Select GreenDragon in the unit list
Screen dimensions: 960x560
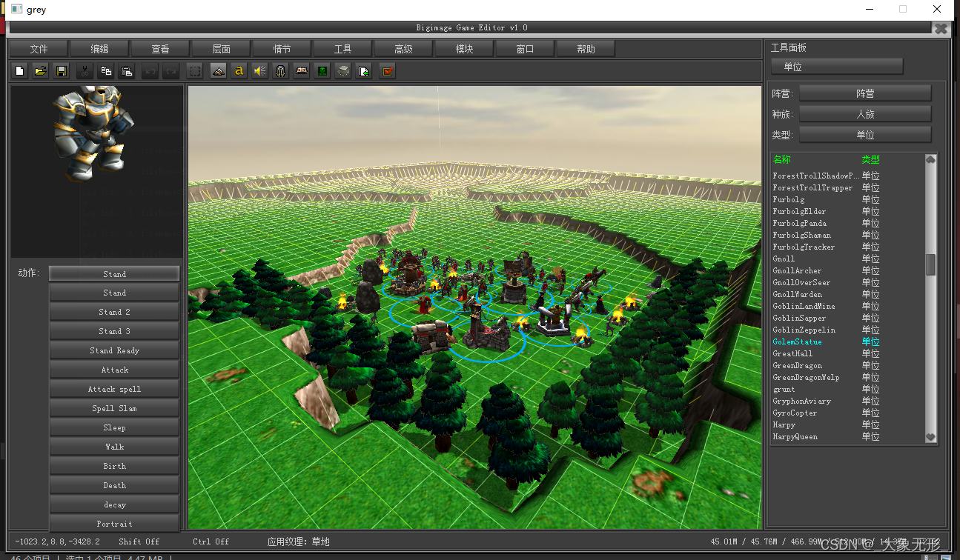pos(849,365)
